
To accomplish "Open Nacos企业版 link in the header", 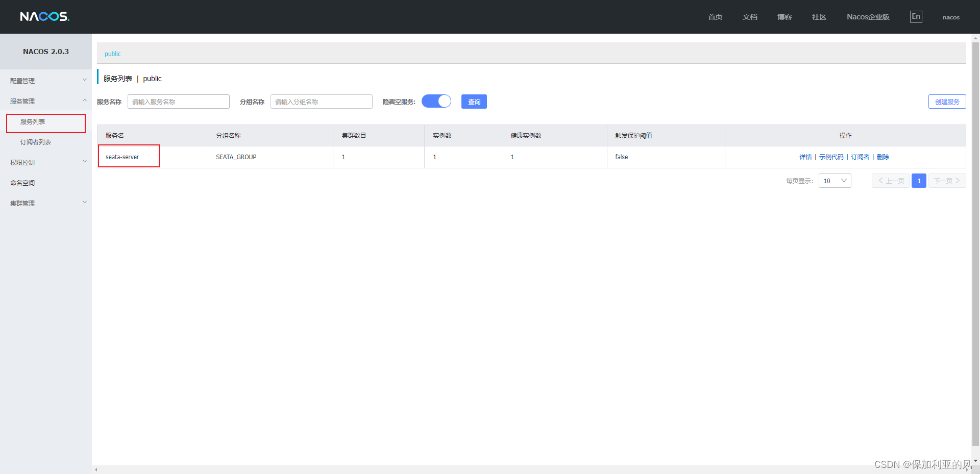I will (868, 17).
